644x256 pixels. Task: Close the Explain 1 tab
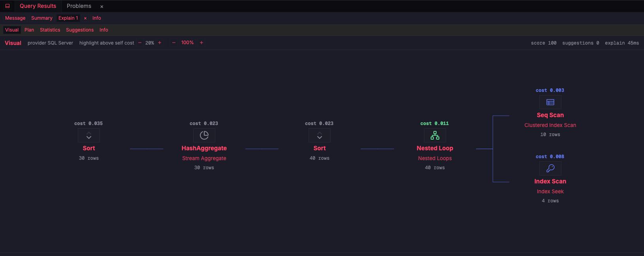pyautogui.click(x=85, y=19)
